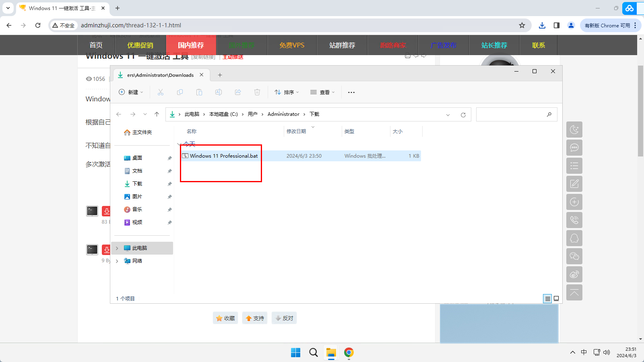Open the 排序 (Sort) dropdown
Viewport: 644px width, 362px height.
click(287, 92)
